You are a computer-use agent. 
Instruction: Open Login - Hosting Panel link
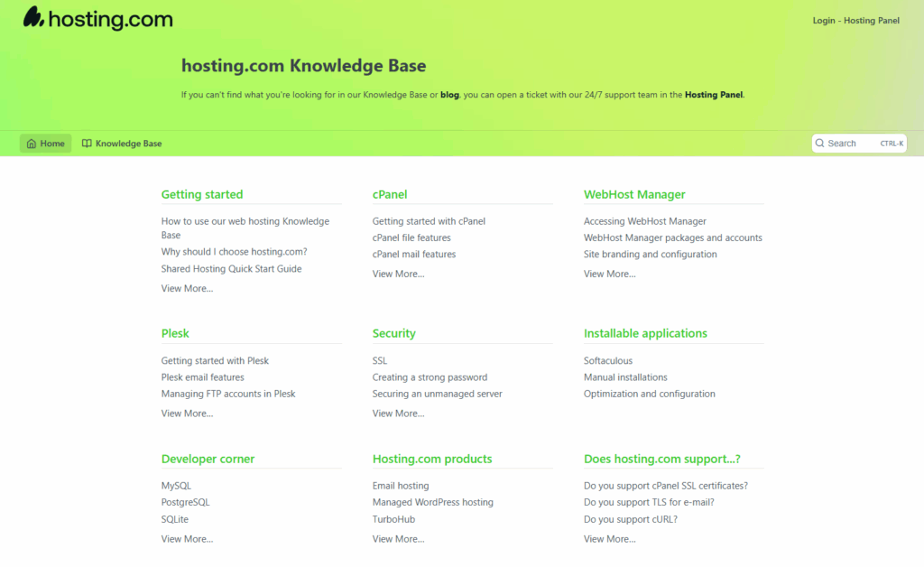coord(855,21)
